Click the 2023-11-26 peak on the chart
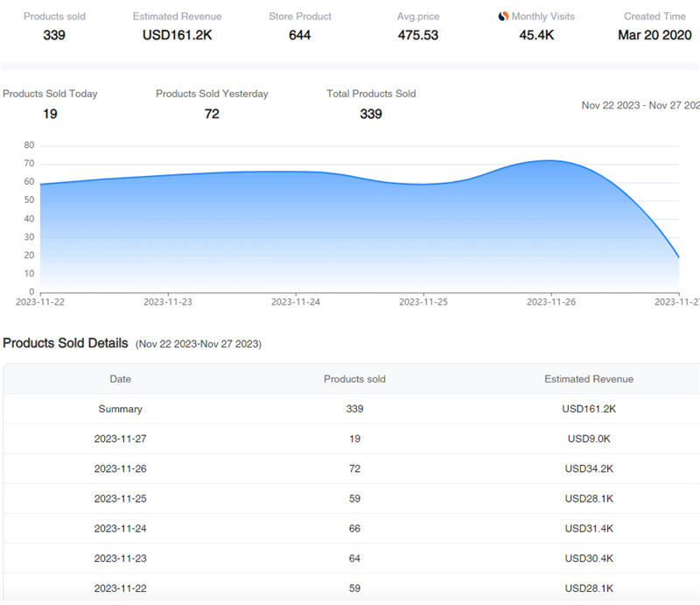 550,161
